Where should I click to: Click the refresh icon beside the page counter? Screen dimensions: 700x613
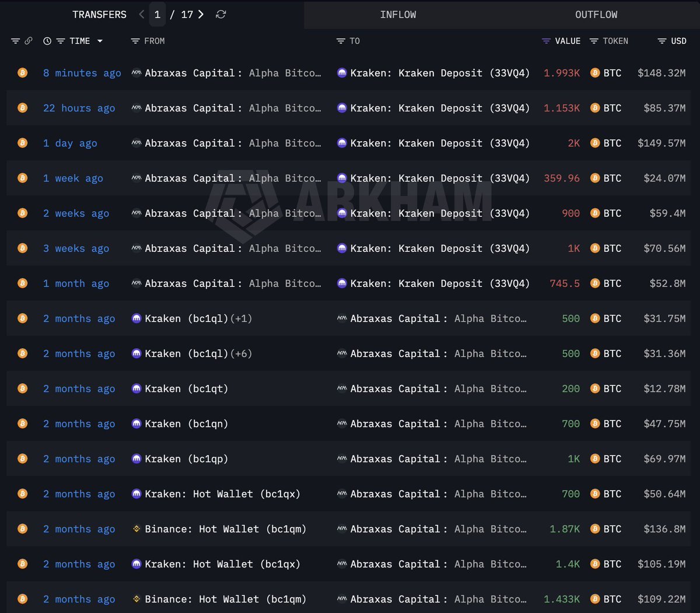220,15
